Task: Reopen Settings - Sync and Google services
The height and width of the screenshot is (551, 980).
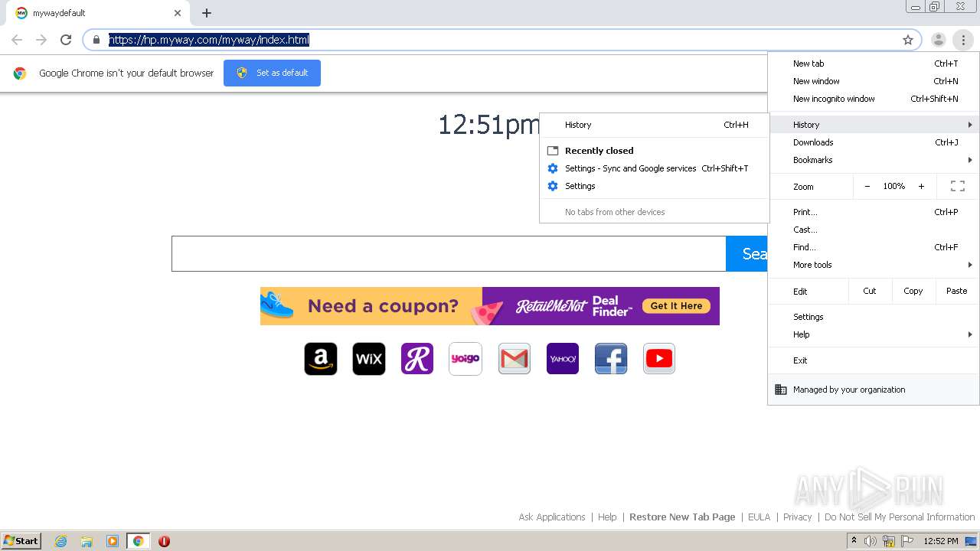Action: point(655,168)
